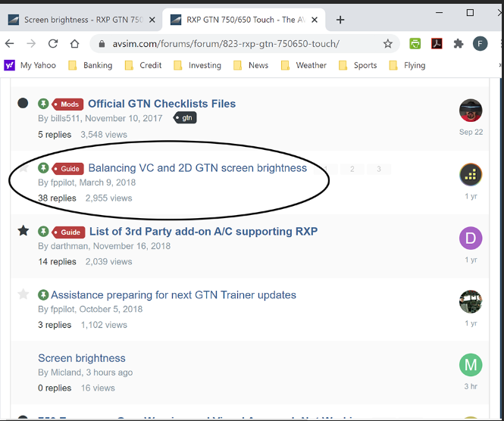The height and width of the screenshot is (421, 504).
Task: Click the star icon on List of 3rd Party topic
Action: click(x=23, y=231)
